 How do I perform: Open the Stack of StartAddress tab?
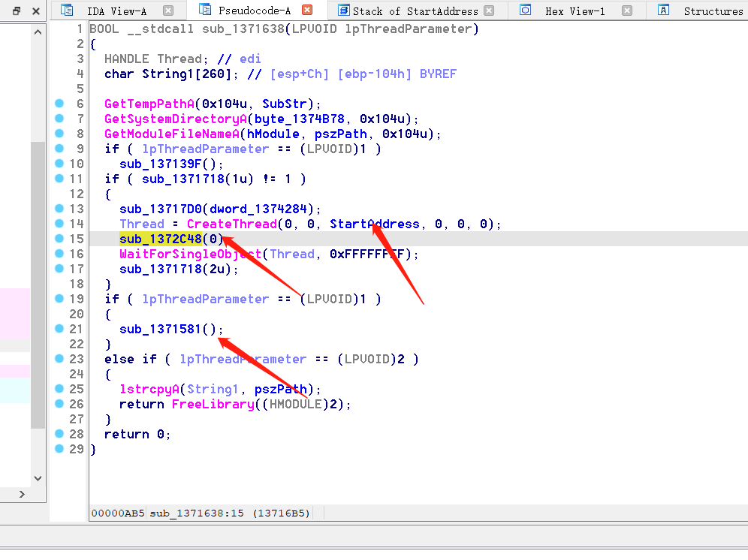tap(415, 11)
